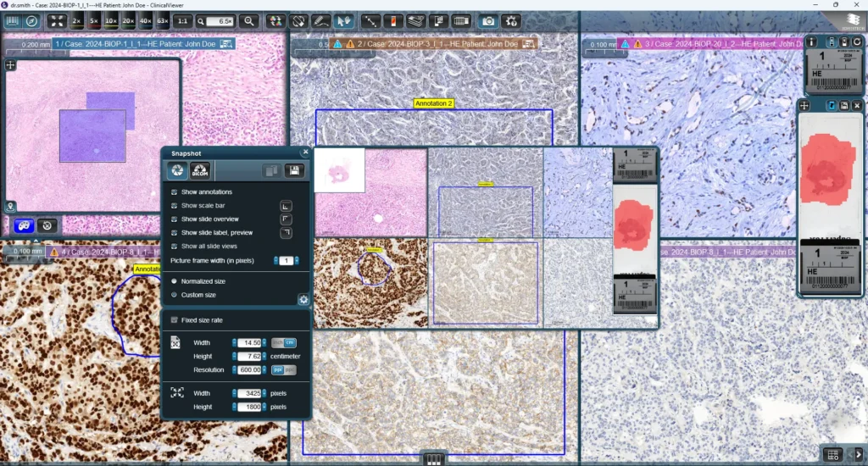The height and width of the screenshot is (466, 868).
Task: Set magnification to 40x
Action: click(x=145, y=21)
